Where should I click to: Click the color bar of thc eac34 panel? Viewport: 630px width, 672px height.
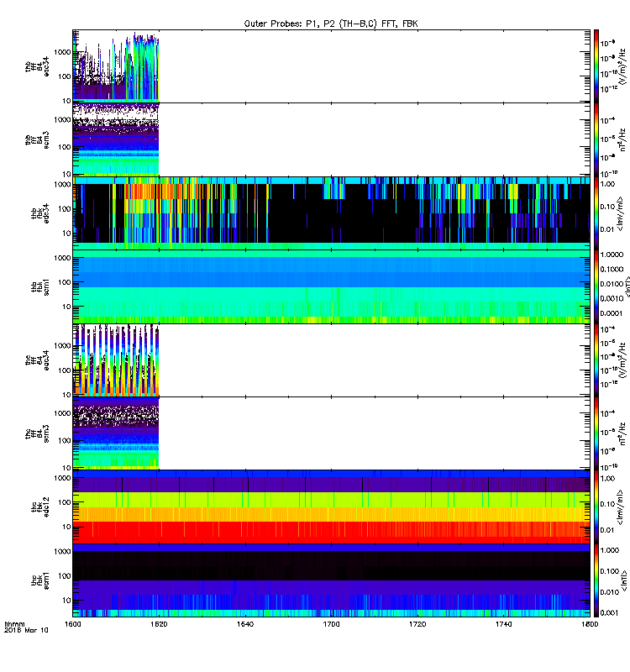pos(596,360)
